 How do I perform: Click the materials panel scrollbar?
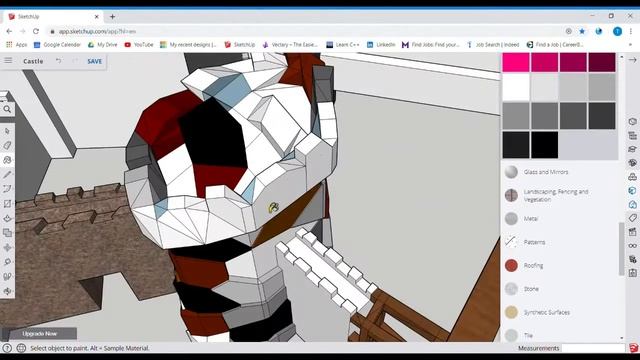[x=622, y=249]
